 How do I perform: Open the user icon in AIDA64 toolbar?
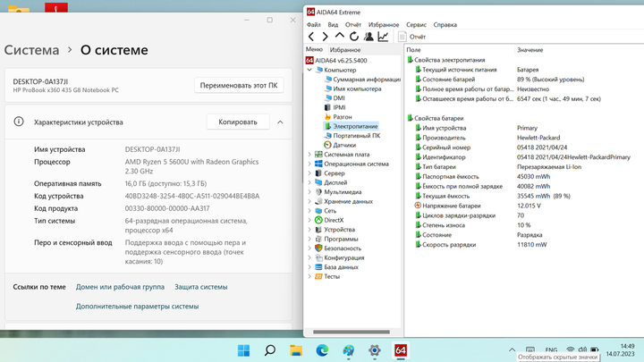pos(369,37)
